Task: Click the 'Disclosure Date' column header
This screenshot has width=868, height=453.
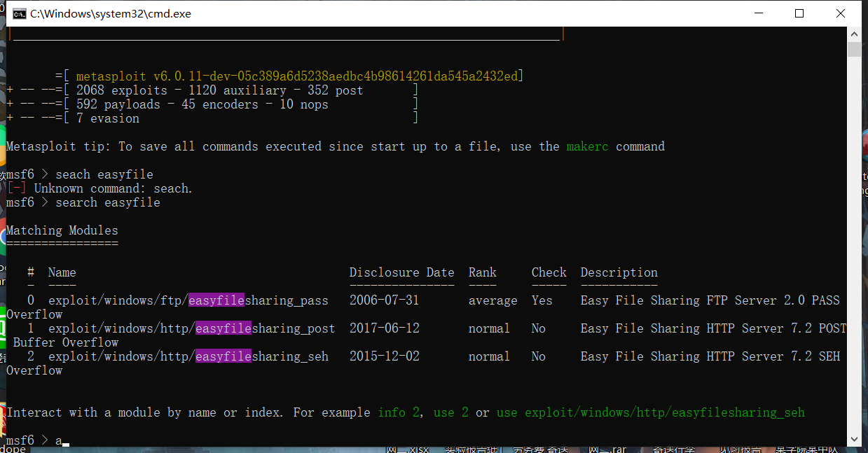Action: [x=402, y=272]
